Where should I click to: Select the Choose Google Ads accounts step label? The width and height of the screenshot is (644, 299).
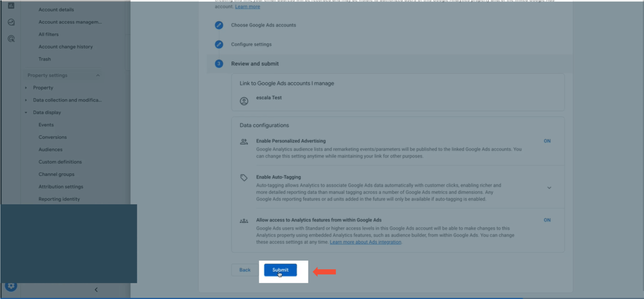(x=264, y=25)
